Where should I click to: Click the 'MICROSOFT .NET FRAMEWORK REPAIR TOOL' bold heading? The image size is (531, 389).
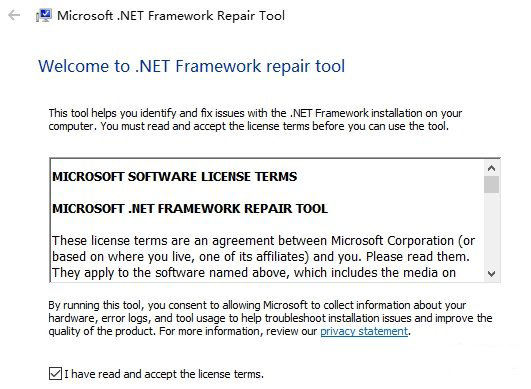point(190,209)
